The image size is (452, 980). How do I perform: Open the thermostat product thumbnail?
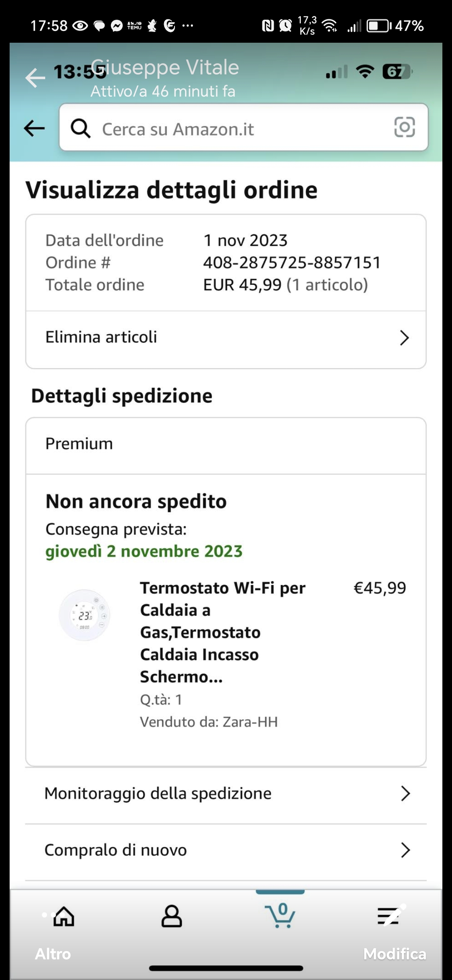coord(85,615)
